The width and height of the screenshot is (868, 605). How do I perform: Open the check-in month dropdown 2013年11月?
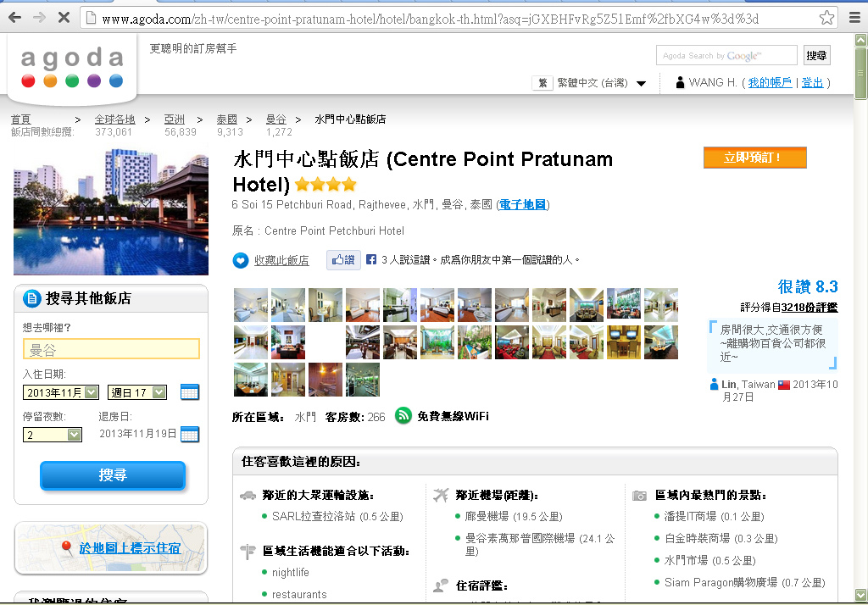[x=61, y=392]
